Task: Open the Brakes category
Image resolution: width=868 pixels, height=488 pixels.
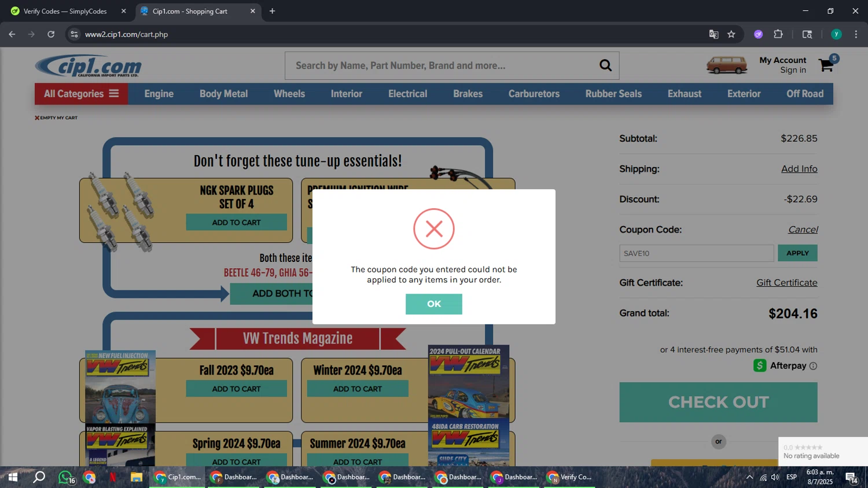Action: (468, 94)
